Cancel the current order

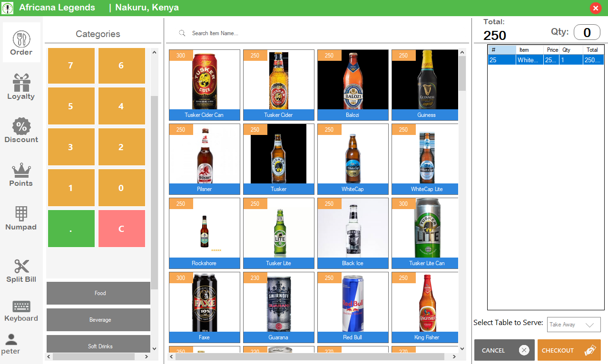pos(504,350)
